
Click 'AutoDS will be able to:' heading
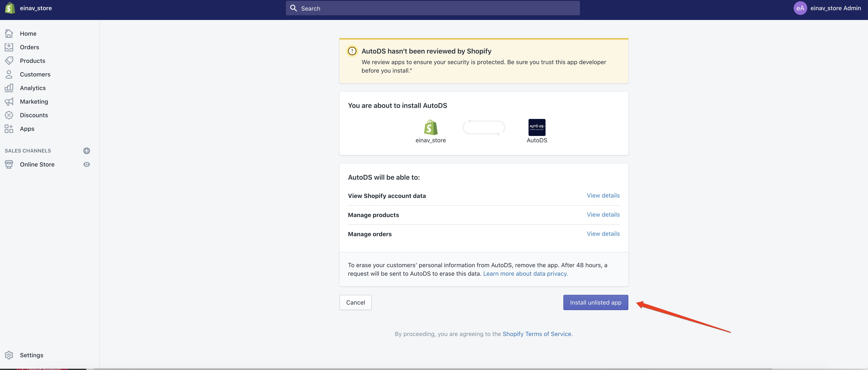click(384, 177)
